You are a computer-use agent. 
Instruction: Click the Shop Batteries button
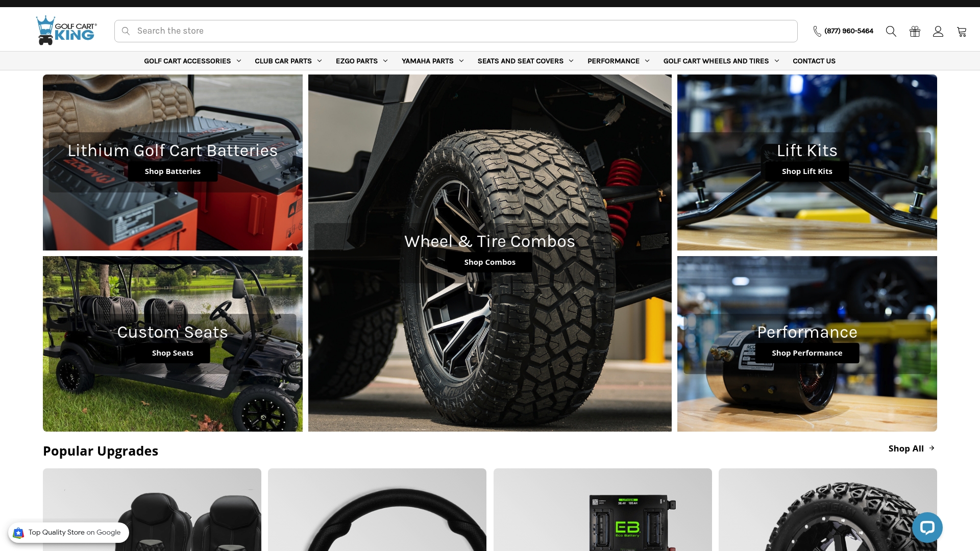(x=173, y=171)
